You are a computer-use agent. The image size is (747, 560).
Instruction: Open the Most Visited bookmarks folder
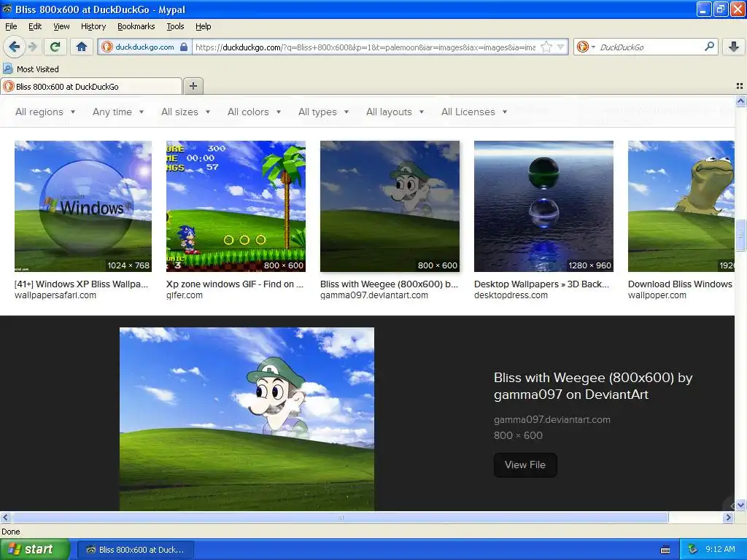tap(31, 69)
